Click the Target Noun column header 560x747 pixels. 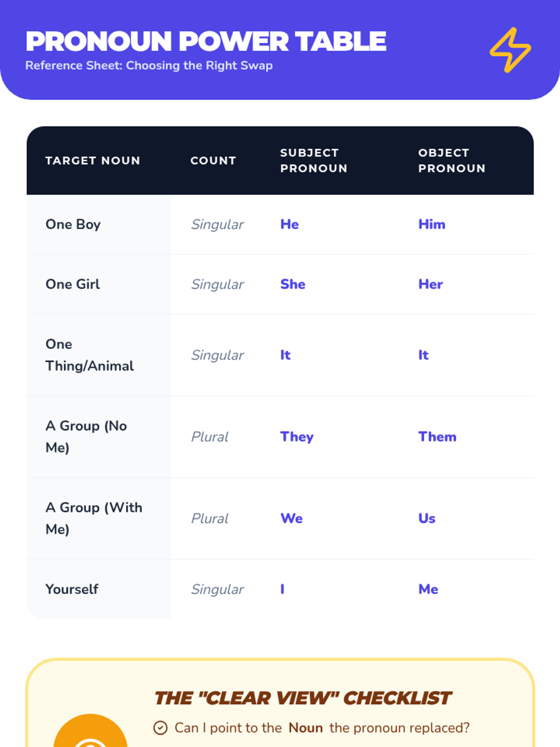pyautogui.click(x=92, y=161)
